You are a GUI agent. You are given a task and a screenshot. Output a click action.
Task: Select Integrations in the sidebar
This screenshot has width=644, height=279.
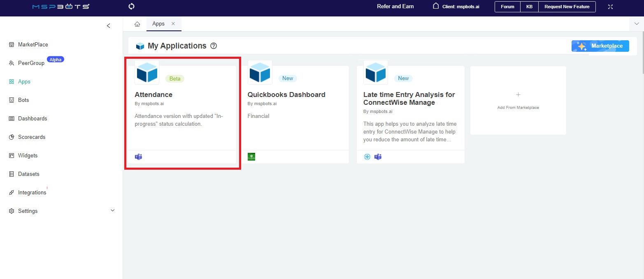pos(32,192)
